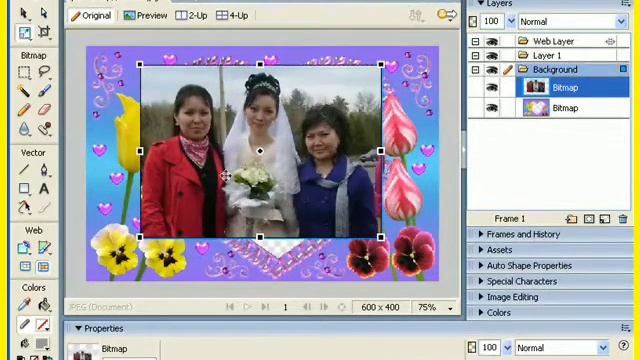The height and width of the screenshot is (360, 640).
Task: Select the Rectangle vector tool
Action: 24,188
